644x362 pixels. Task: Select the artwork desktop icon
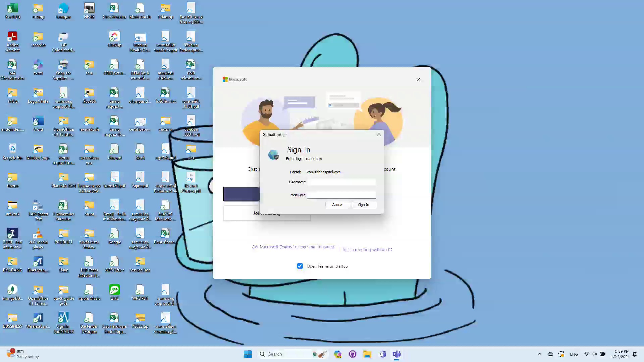click(13, 208)
